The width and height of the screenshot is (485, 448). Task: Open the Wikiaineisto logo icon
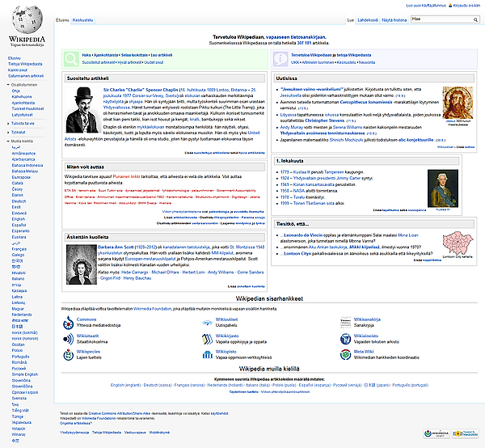(x=345, y=339)
